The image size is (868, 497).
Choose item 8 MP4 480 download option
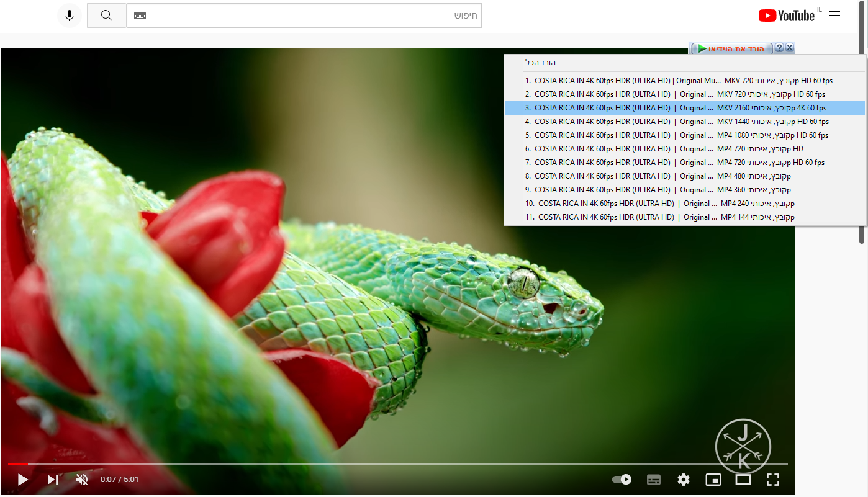(x=684, y=176)
